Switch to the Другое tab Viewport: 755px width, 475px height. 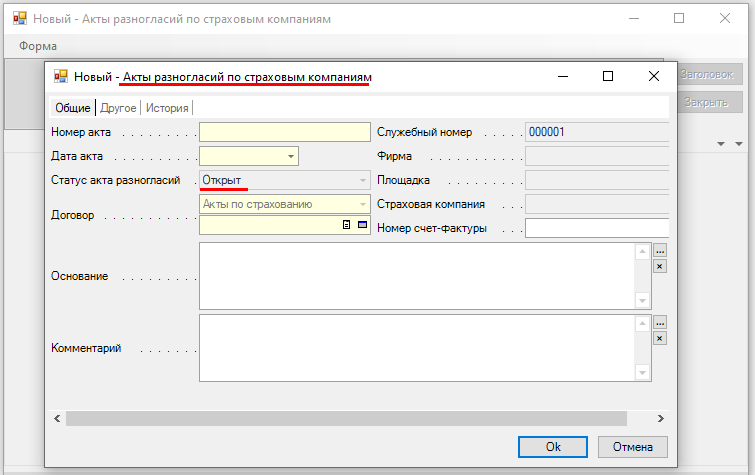pos(119,108)
